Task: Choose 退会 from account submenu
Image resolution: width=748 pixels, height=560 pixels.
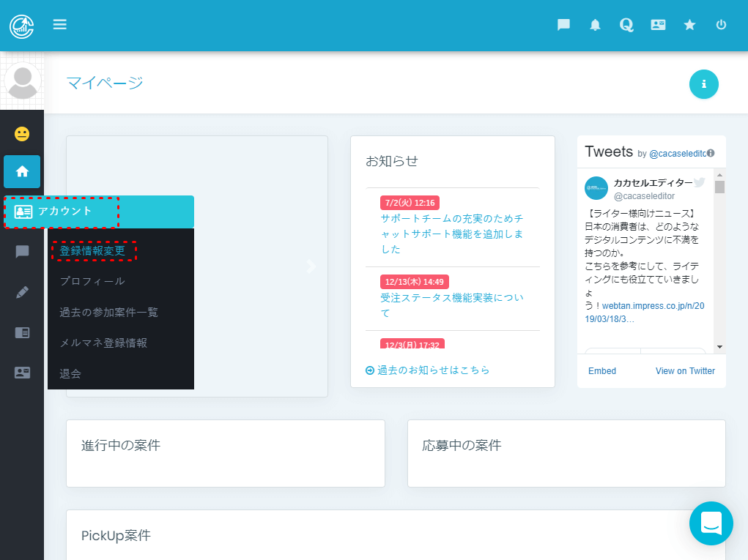Action: click(x=70, y=373)
